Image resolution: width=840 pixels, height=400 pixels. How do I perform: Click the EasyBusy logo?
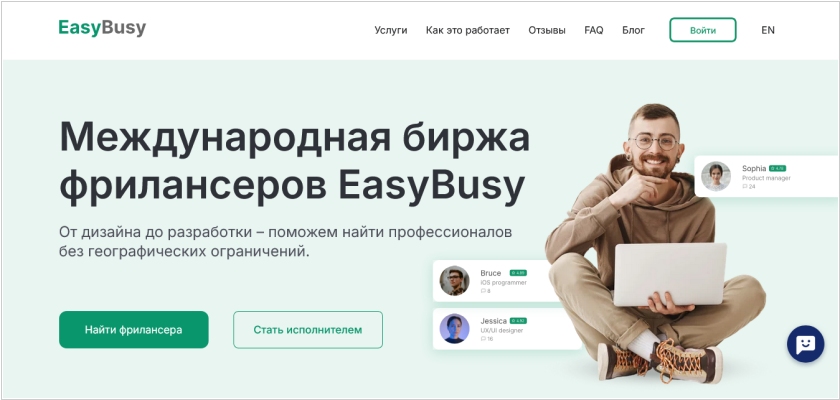102,28
